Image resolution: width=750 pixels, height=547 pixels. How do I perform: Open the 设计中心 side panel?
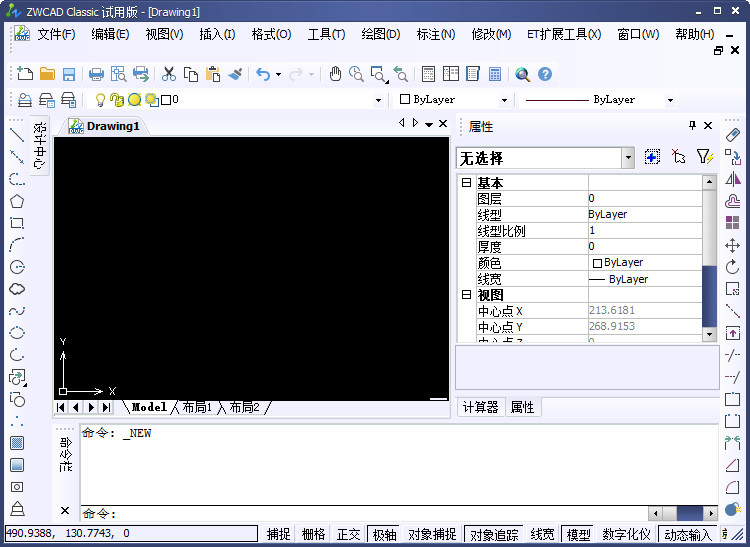tap(40, 145)
